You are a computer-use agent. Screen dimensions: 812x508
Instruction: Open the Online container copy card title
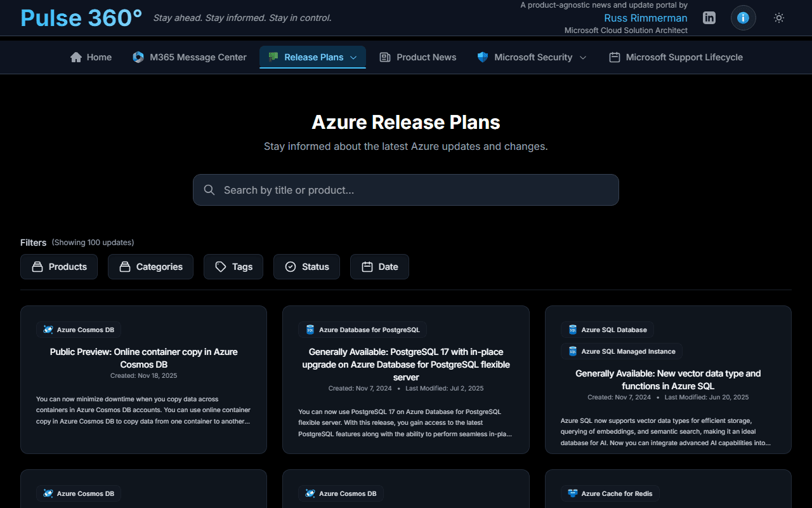(144, 358)
